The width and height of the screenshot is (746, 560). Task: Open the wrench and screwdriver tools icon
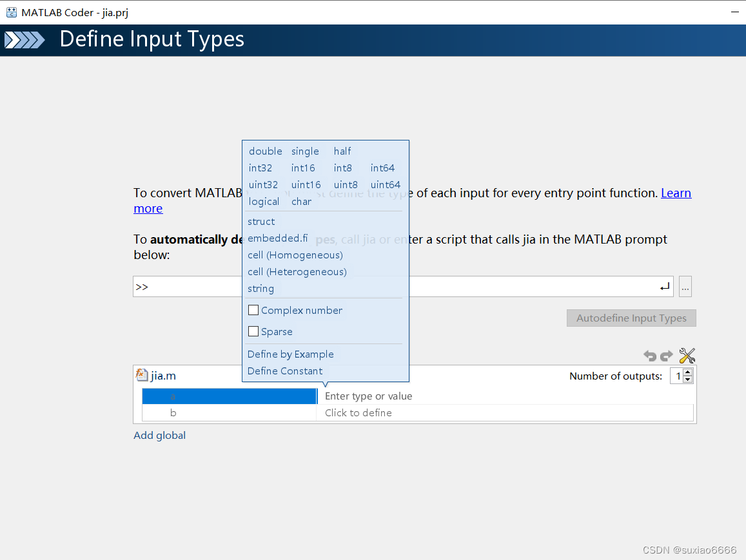click(687, 356)
